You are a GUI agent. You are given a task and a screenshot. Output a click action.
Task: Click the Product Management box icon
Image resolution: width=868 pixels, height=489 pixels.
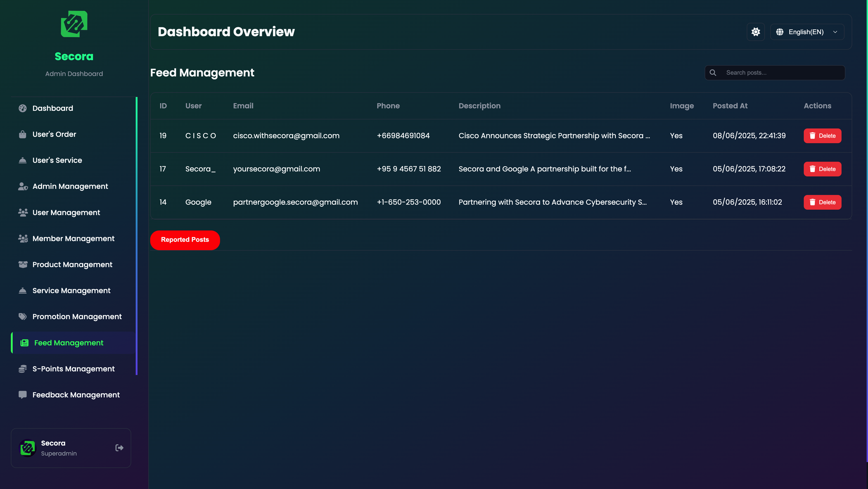(x=23, y=265)
